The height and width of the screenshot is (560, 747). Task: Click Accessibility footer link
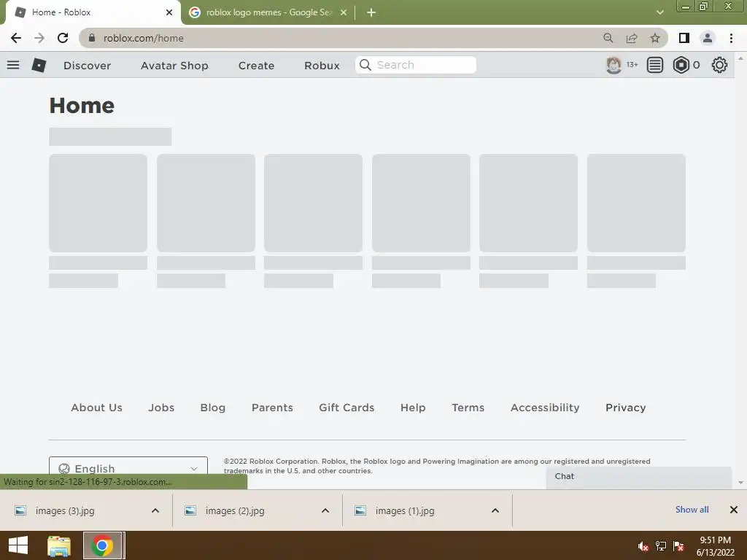pyautogui.click(x=545, y=408)
